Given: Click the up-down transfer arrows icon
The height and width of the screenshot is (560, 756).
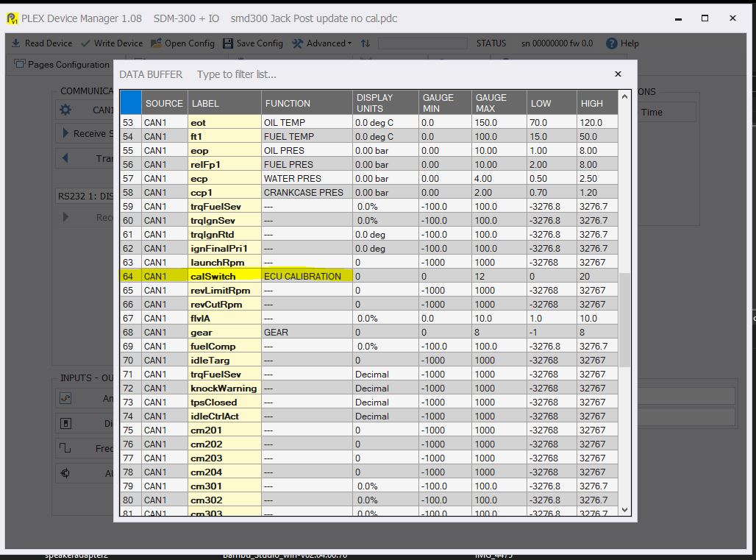Looking at the screenshot, I should point(365,43).
